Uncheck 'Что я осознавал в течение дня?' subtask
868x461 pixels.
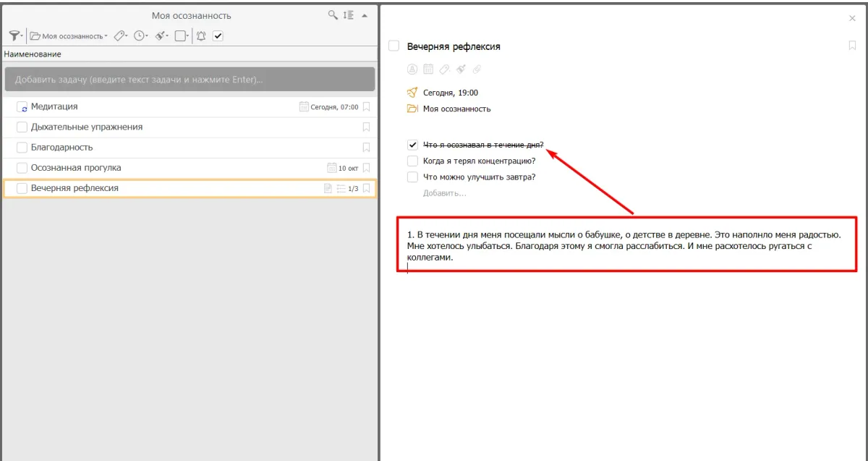[412, 145]
